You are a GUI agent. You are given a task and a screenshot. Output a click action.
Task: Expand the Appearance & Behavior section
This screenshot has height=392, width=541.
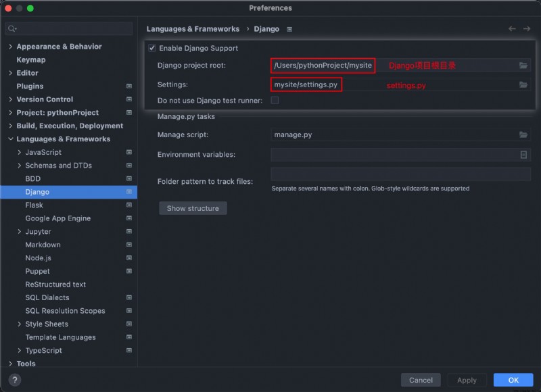click(x=10, y=47)
